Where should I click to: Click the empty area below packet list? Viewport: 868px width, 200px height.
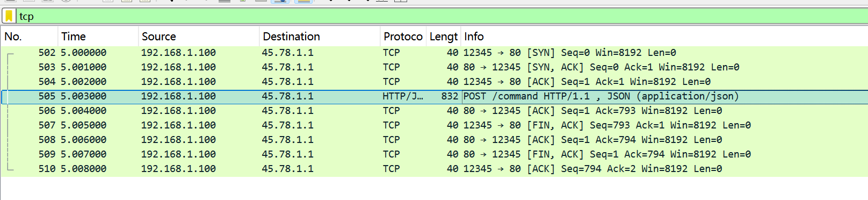click(x=434, y=188)
